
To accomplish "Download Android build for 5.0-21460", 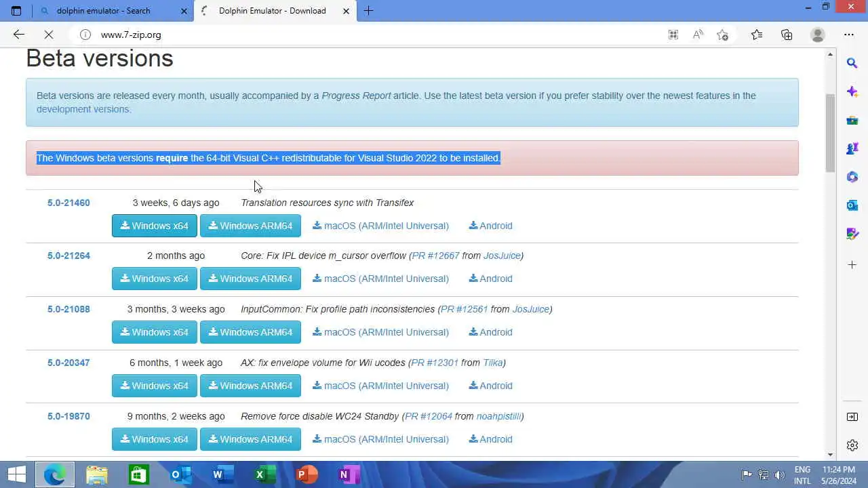I will [x=490, y=226].
